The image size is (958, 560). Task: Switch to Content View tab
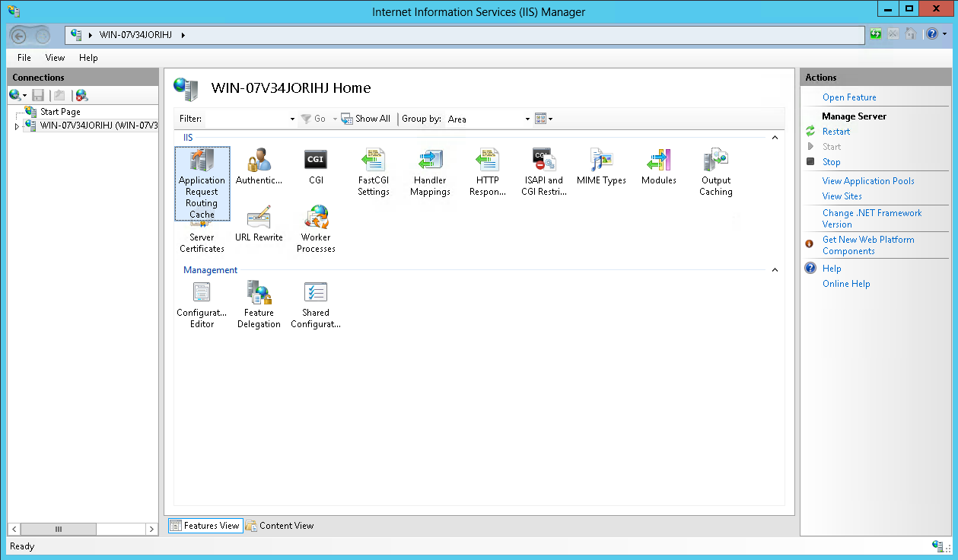pyautogui.click(x=279, y=526)
